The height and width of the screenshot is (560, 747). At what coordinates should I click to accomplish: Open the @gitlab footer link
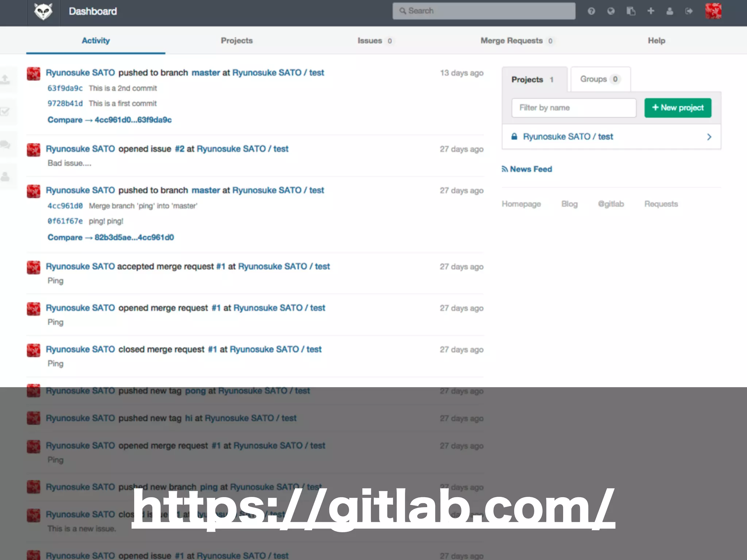(x=611, y=204)
